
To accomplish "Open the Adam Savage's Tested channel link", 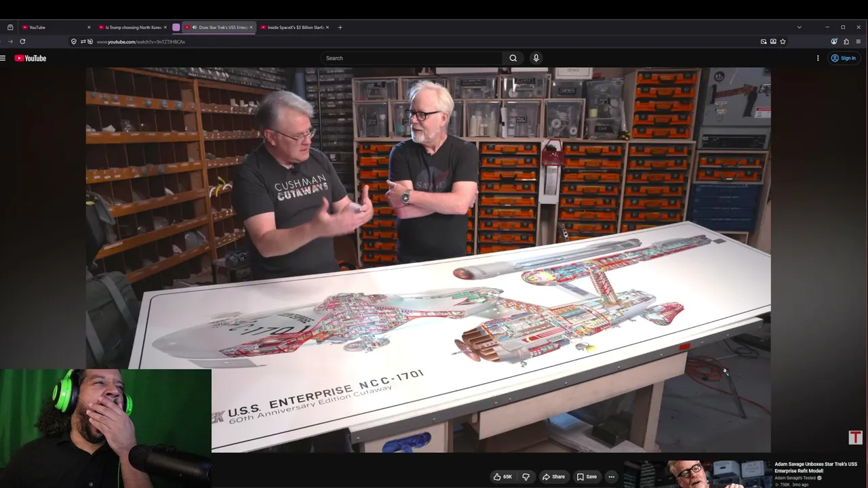I will click(x=795, y=478).
